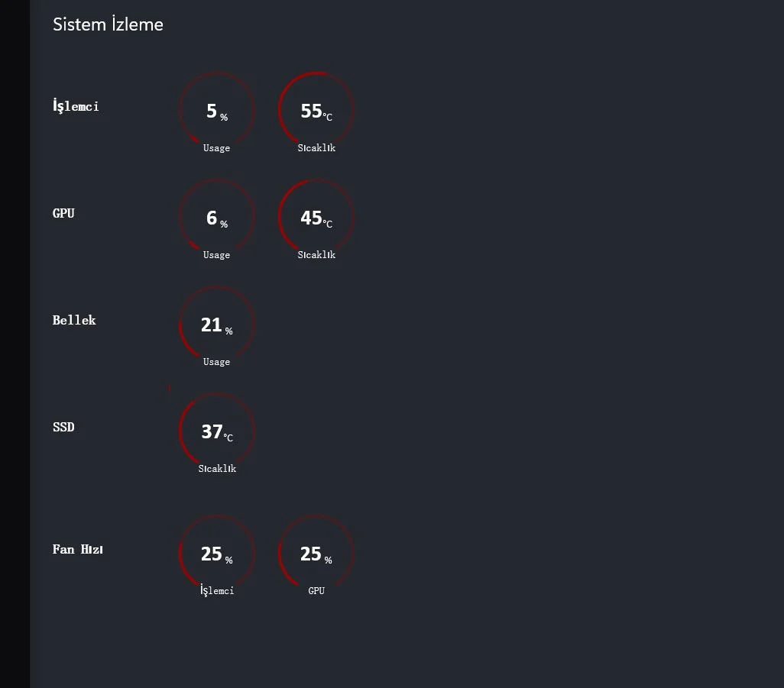Select the SSD row label
The height and width of the screenshot is (688, 784).
[63, 427]
